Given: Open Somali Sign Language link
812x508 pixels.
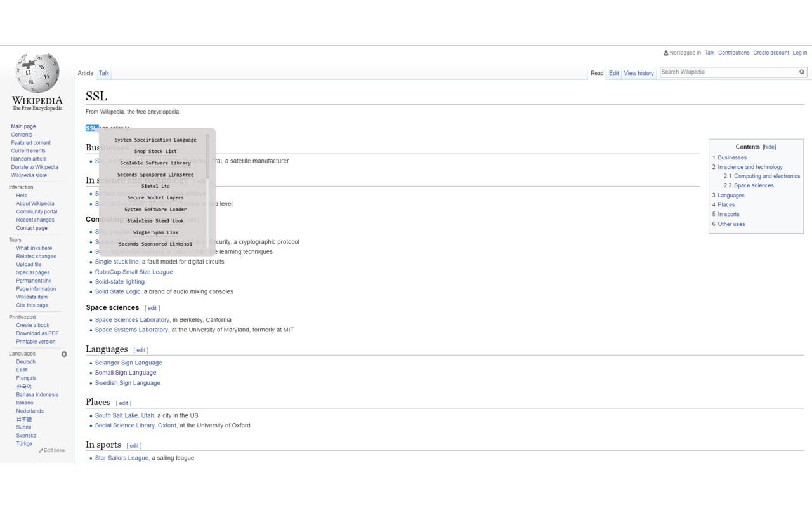Looking at the screenshot, I should pyautogui.click(x=126, y=373).
